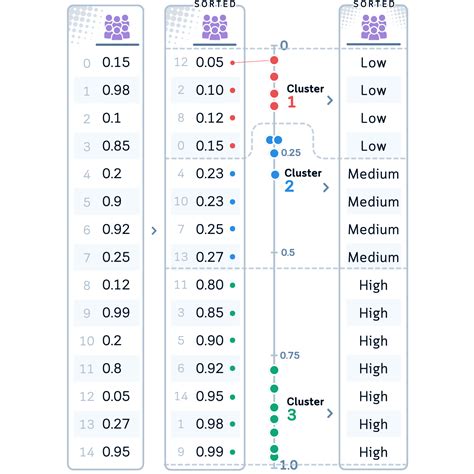The image size is (474, 474).
Task: Expand the chevron next to Cluster 1
Action: tap(330, 100)
